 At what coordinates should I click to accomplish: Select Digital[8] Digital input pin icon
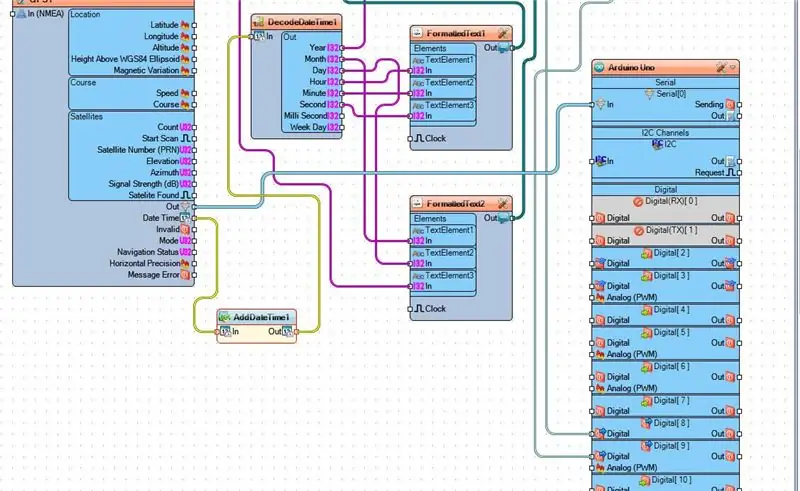point(600,433)
